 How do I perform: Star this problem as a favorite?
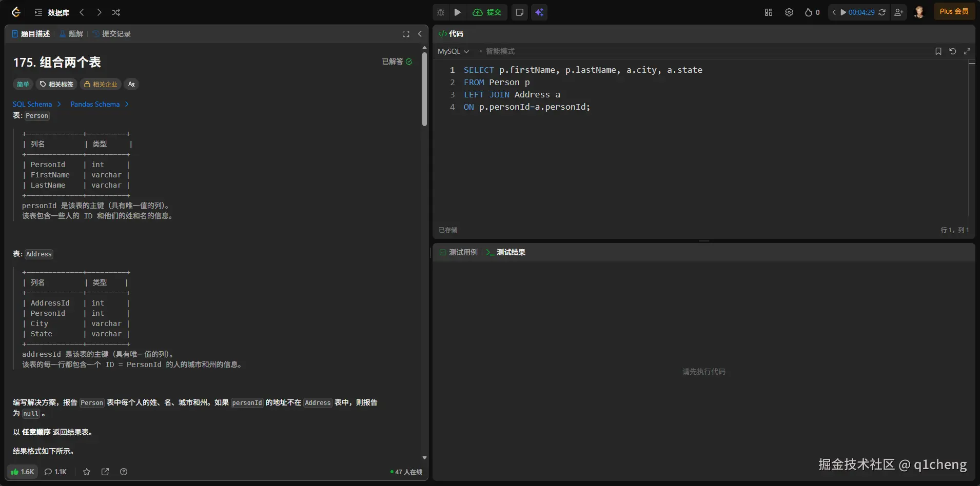87,472
